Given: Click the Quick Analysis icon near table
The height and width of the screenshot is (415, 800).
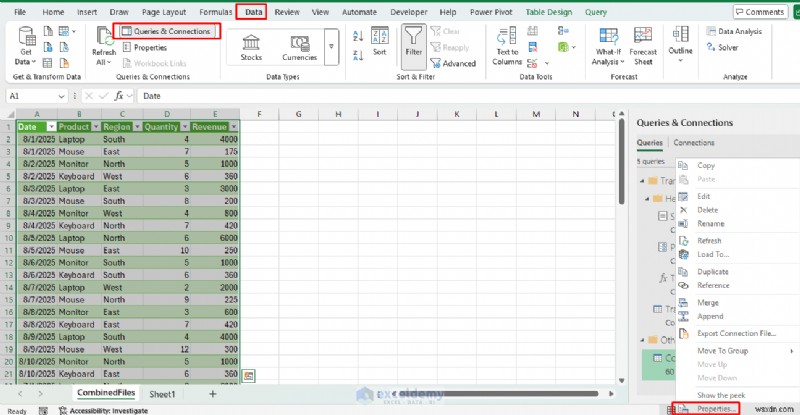Looking at the screenshot, I should click(x=248, y=376).
